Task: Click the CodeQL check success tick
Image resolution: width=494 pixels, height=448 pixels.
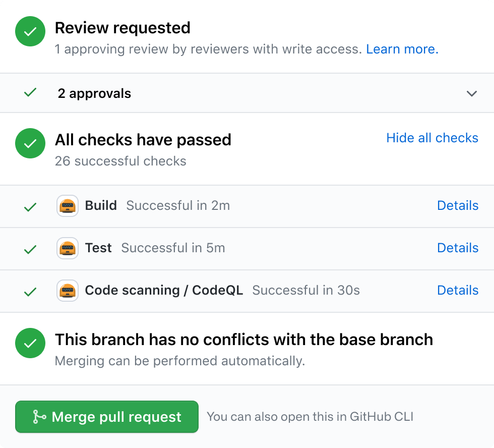Action: (x=30, y=291)
